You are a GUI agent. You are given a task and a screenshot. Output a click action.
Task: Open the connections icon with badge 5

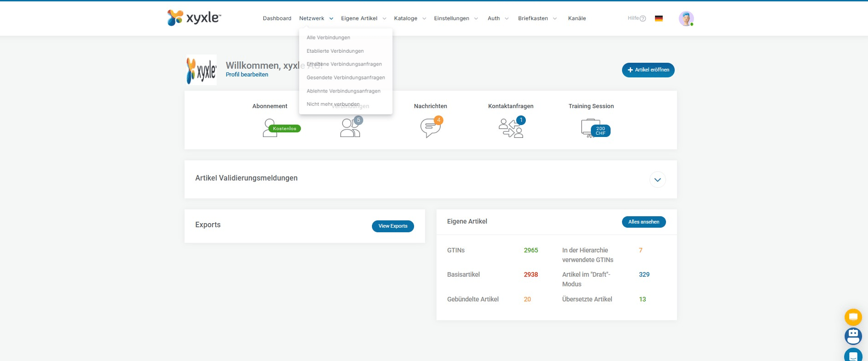click(350, 128)
